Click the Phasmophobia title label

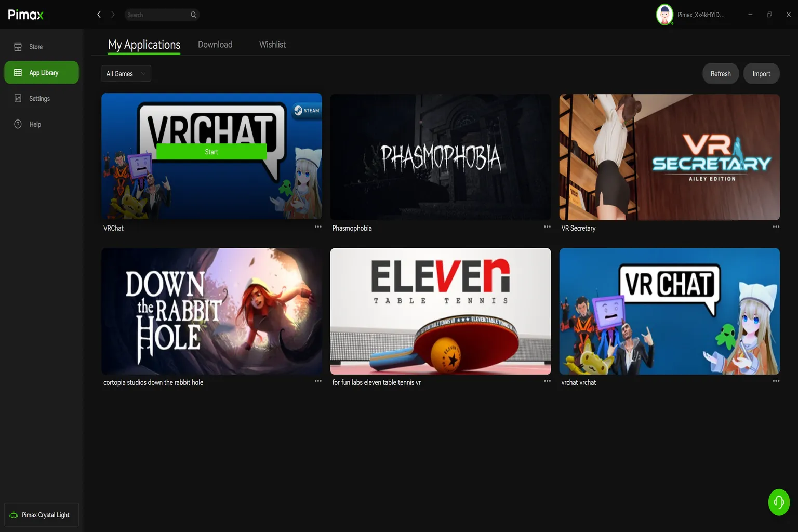(352, 228)
